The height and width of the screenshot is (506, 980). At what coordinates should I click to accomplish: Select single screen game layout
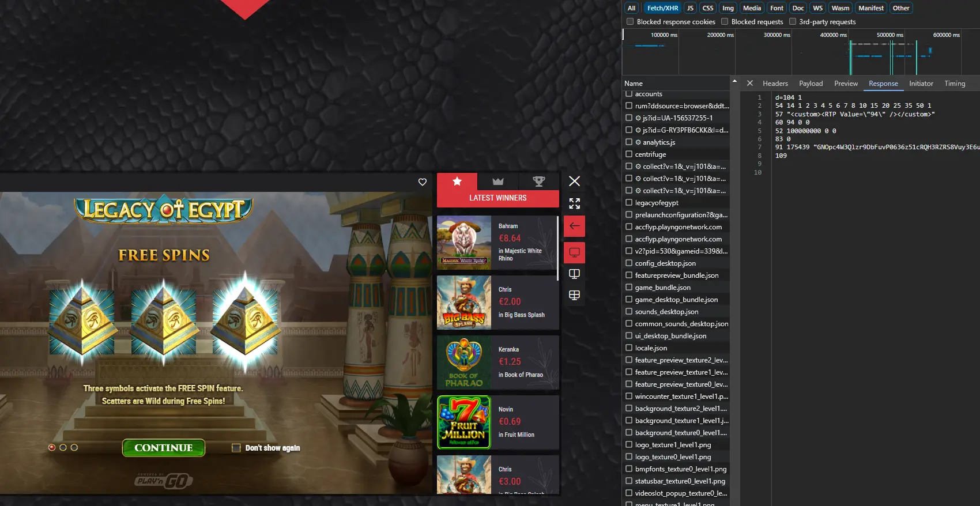coord(575,252)
